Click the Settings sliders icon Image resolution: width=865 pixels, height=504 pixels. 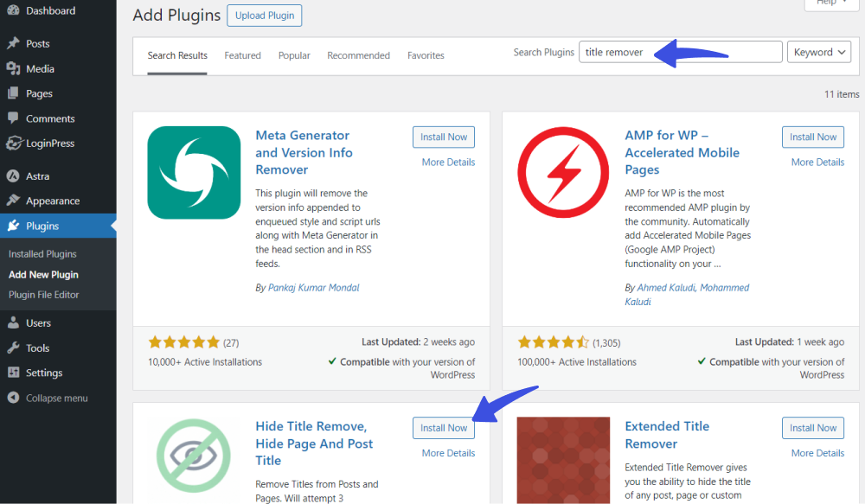pyautogui.click(x=13, y=373)
